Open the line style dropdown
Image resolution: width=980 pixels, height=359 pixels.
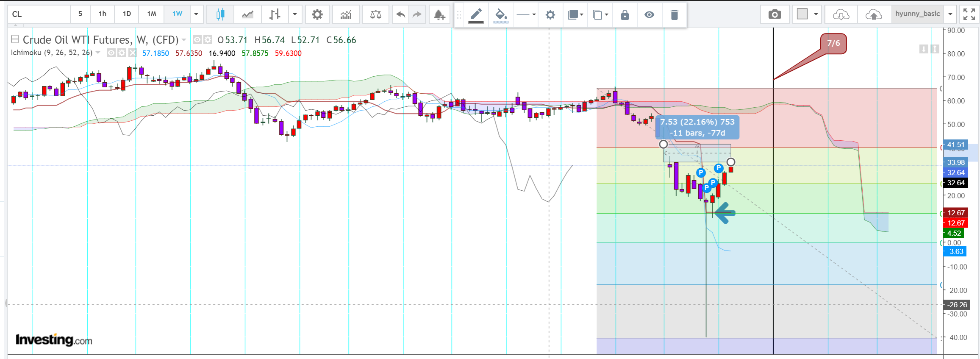[525, 15]
